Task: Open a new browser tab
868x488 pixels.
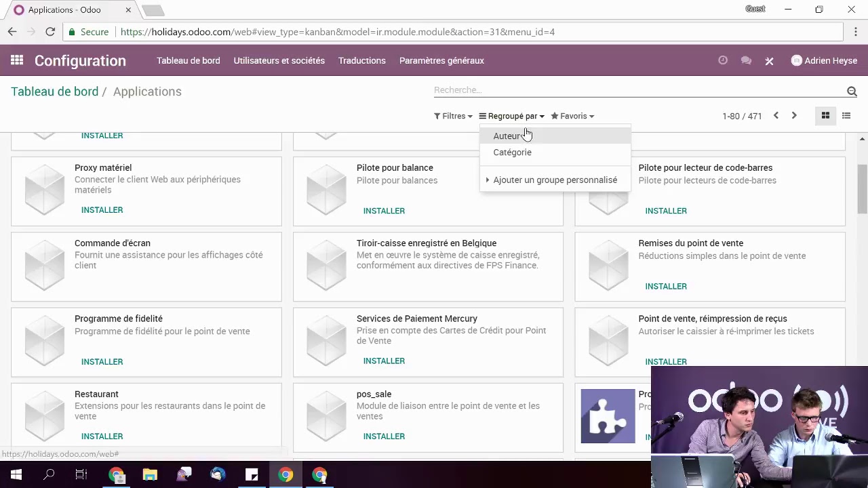Action: click(x=153, y=10)
